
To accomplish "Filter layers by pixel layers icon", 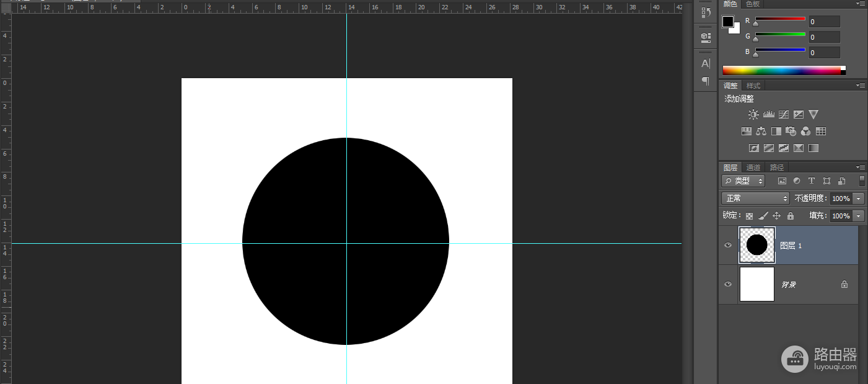I will (x=782, y=181).
